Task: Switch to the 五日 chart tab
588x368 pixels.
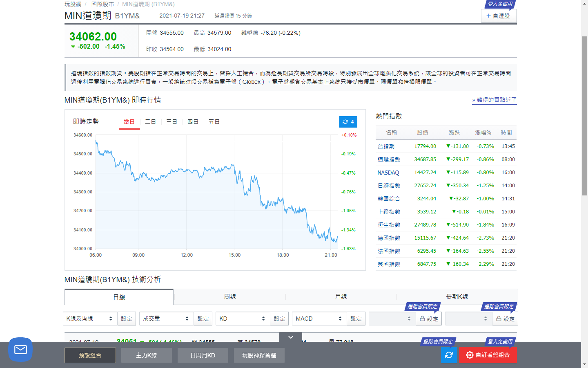Action: click(x=214, y=122)
